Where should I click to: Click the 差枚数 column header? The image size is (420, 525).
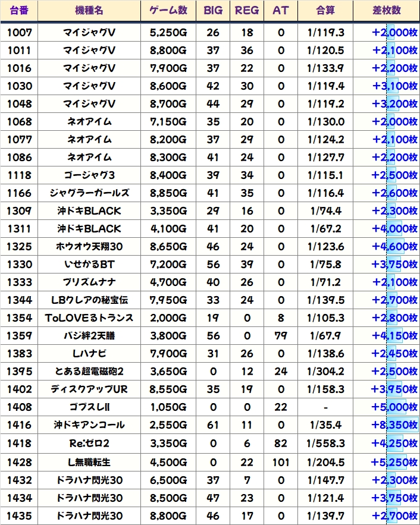[385, 11]
